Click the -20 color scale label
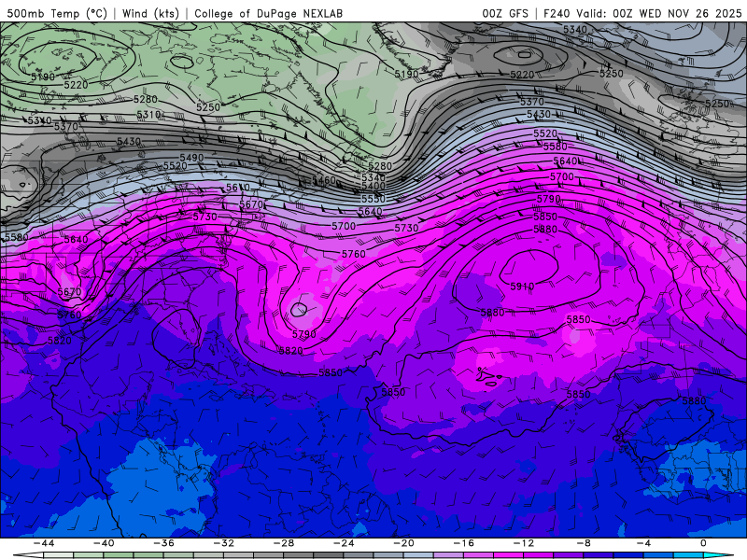Image resolution: width=747 pixels, height=560 pixels. point(403,543)
